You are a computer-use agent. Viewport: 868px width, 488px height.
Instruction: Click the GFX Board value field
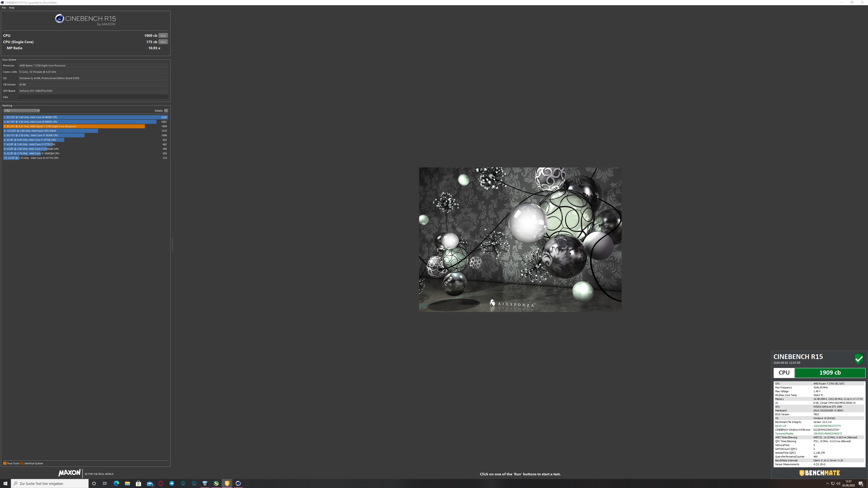(93, 91)
